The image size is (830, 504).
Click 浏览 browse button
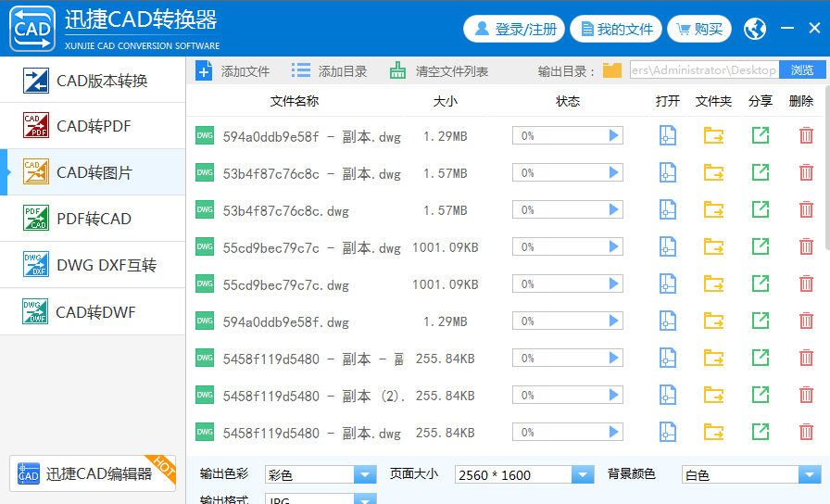click(x=802, y=69)
